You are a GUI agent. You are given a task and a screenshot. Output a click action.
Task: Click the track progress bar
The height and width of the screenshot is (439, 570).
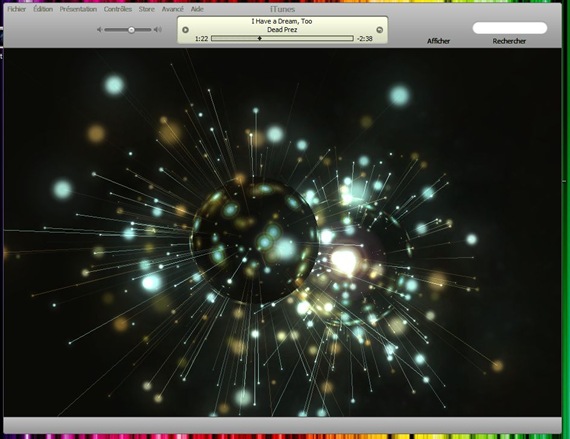282,38
